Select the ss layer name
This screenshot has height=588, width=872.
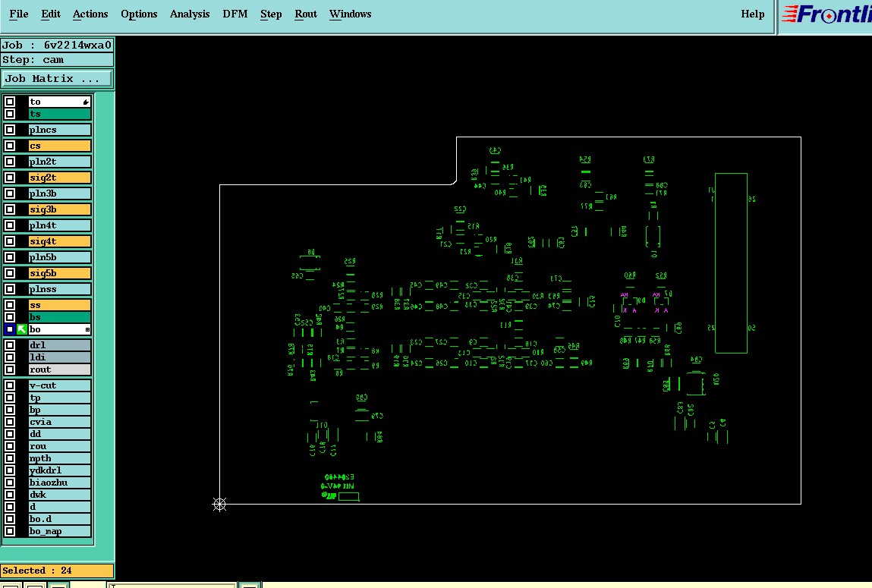(x=59, y=305)
